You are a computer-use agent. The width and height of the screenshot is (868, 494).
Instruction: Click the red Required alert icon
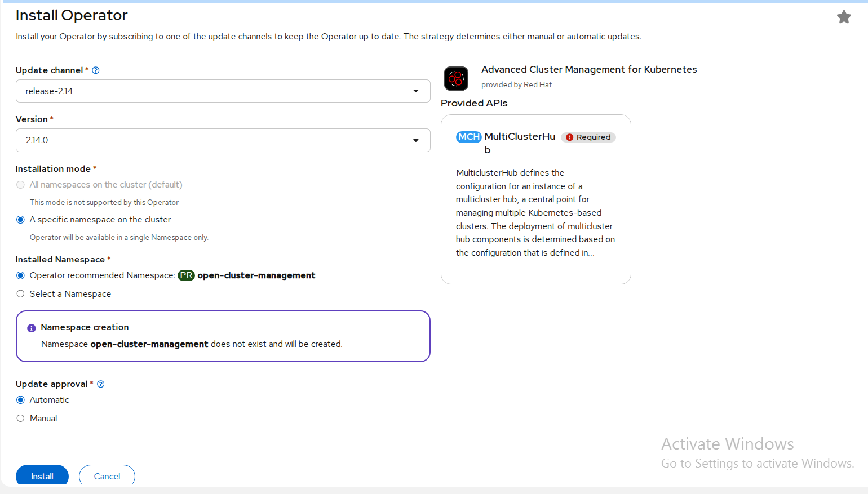[x=569, y=137]
